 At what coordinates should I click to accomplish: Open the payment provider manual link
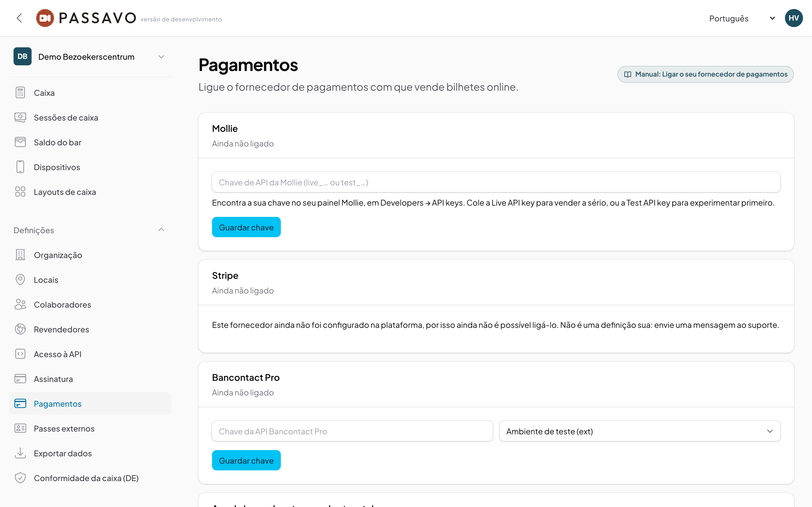pos(705,74)
